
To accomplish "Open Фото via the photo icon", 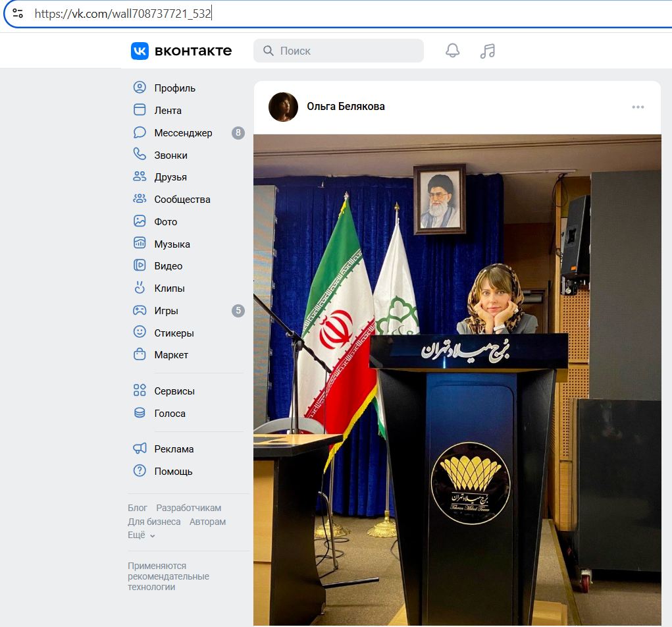I will [139, 221].
